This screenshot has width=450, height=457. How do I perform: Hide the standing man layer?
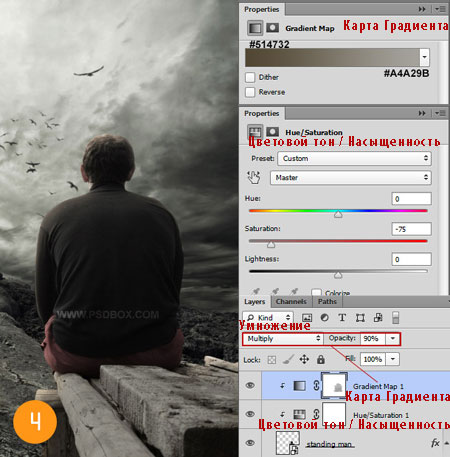click(250, 443)
